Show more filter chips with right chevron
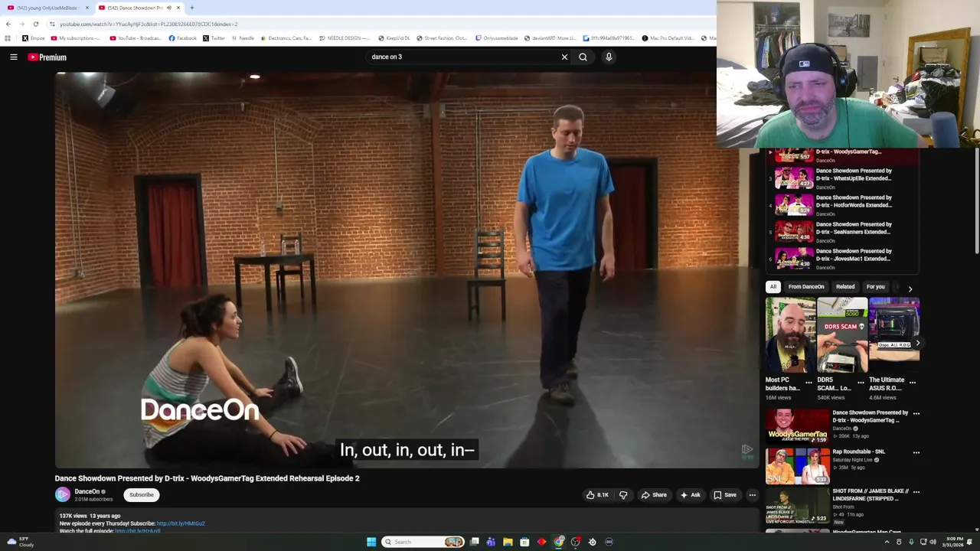Image resolution: width=980 pixels, height=551 pixels. (x=910, y=289)
